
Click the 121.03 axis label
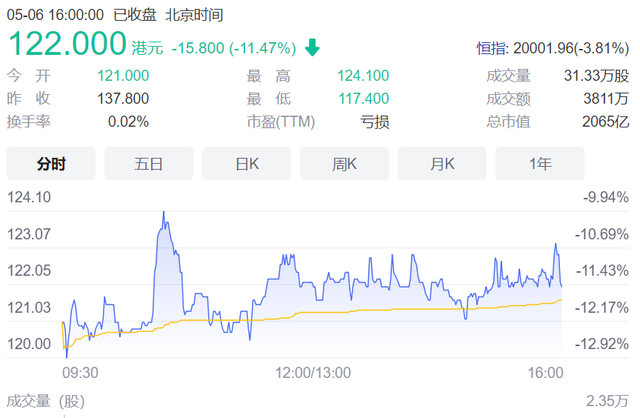29,307
